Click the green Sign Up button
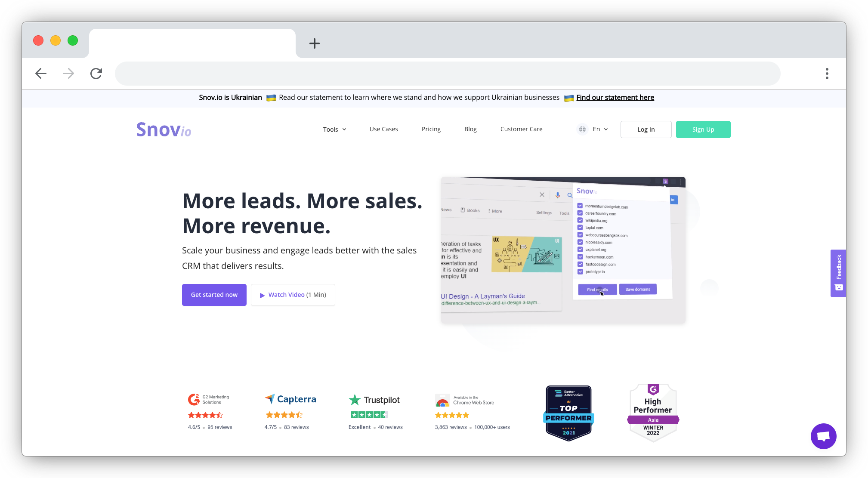This screenshot has height=478, width=868. click(x=703, y=130)
